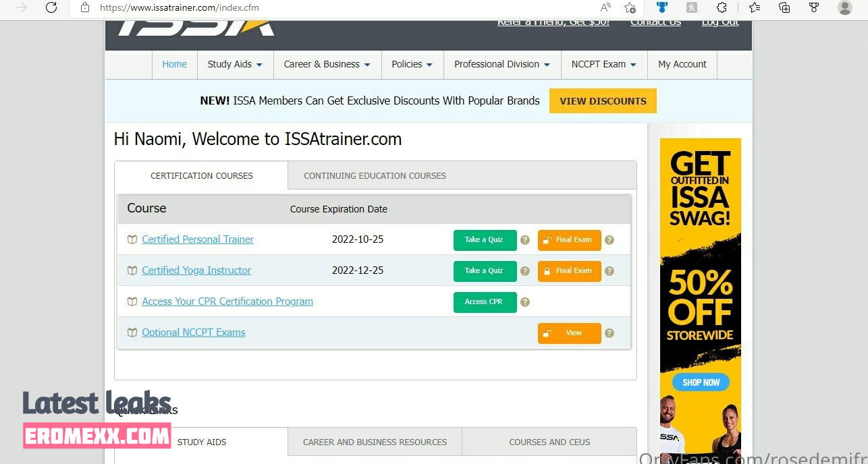Screen dimensions: 868x464
Task: Click the Access CPR button
Action: (485, 302)
